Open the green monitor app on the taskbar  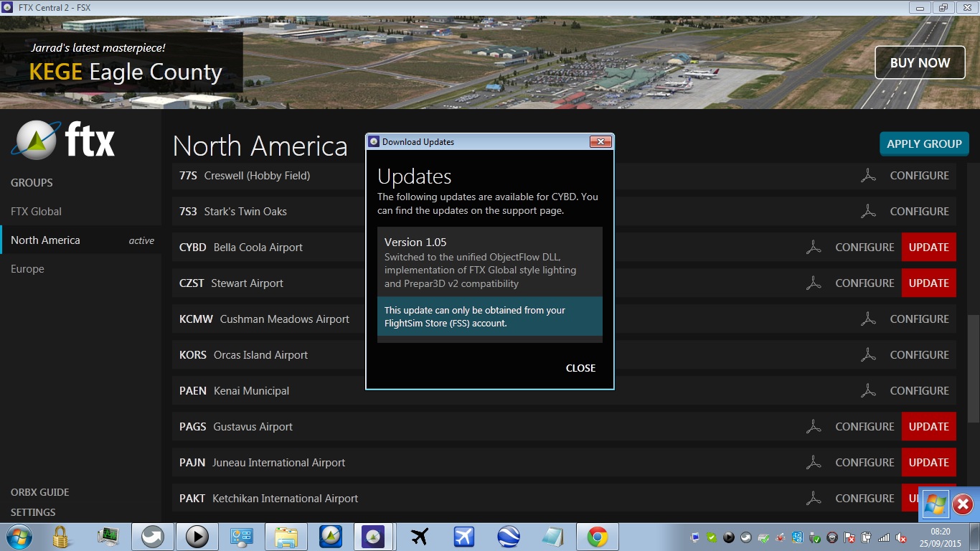[108, 537]
